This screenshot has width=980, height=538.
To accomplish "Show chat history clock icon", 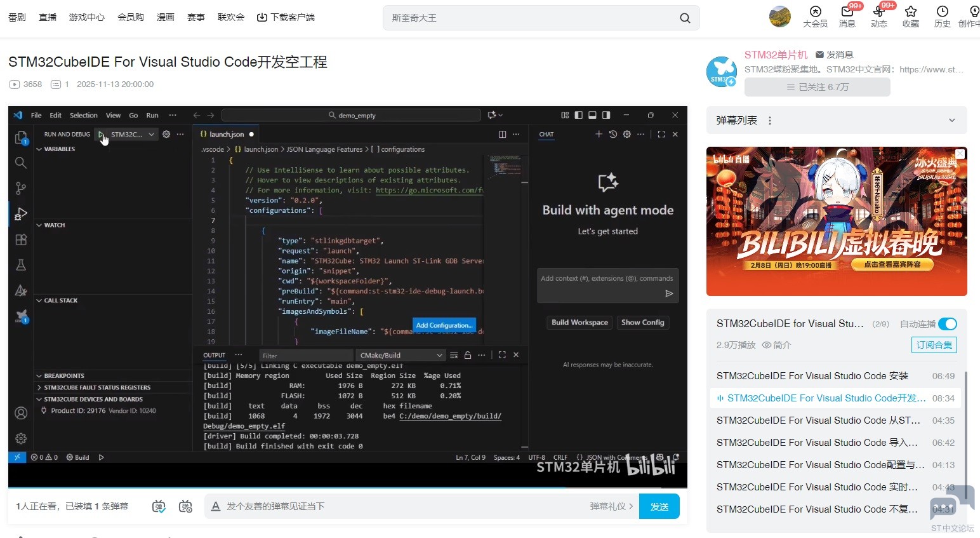I will pos(613,134).
